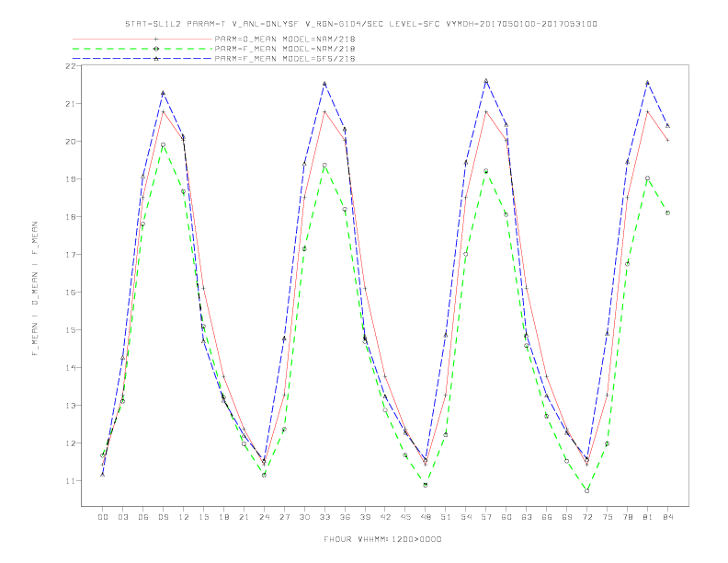Click y-axis tick value 18

(x=71, y=216)
